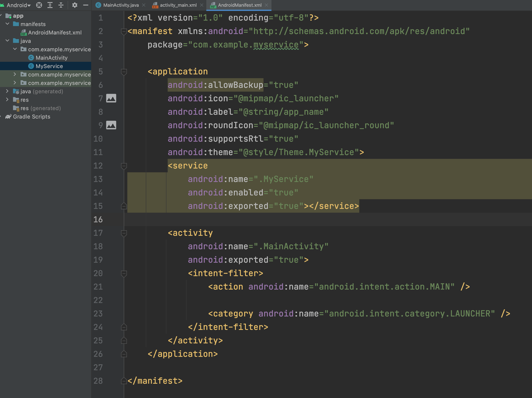Viewport: 532px width, 398px height.
Task: Switch to the activity_main.xml tab
Action: pyautogui.click(x=178, y=5)
